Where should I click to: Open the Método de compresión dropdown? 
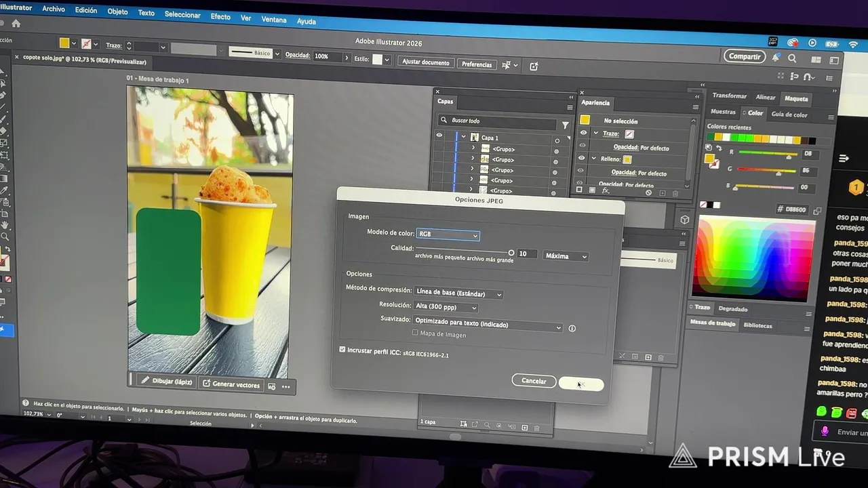(459, 293)
